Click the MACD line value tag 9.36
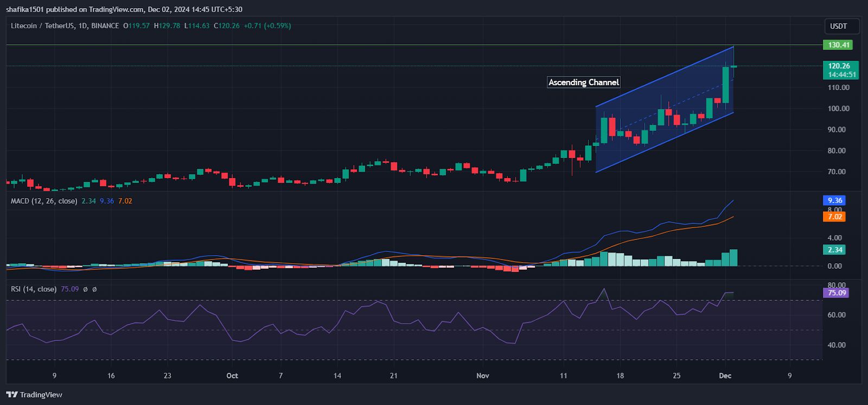 coord(834,200)
